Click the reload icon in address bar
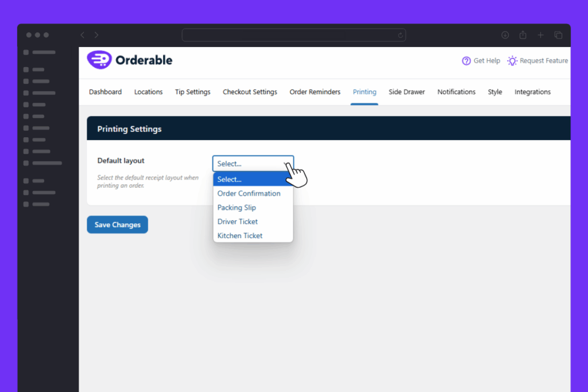This screenshot has height=392, width=588. 400,35
